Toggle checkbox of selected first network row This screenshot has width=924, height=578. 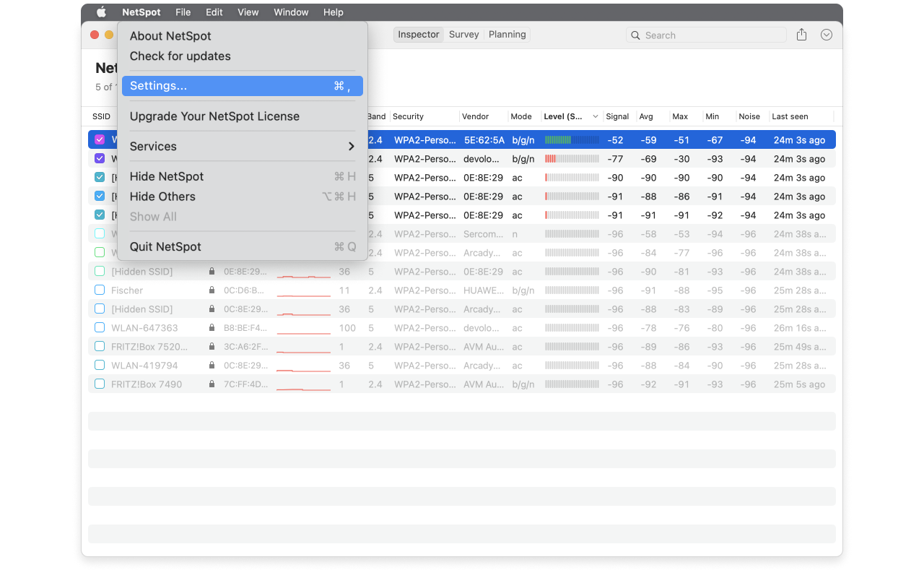click(x=100, y=139)
